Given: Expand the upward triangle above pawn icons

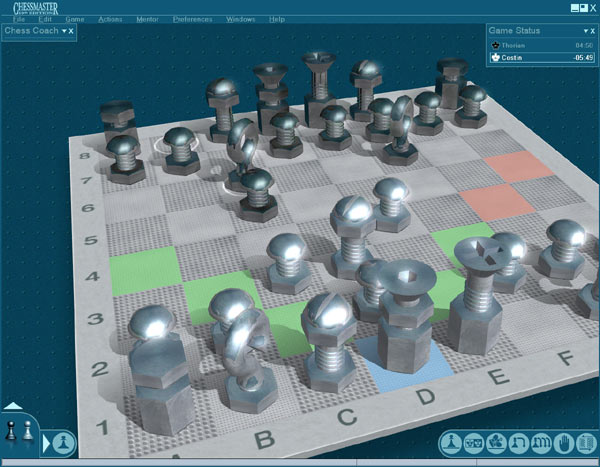Looking at the screenshot, I should coord(13,406).
